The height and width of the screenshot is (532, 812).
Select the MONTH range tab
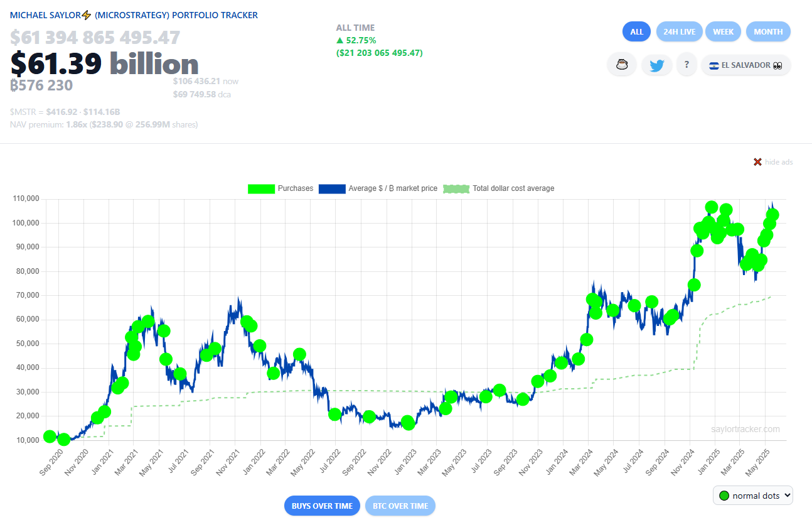point(768,31)
